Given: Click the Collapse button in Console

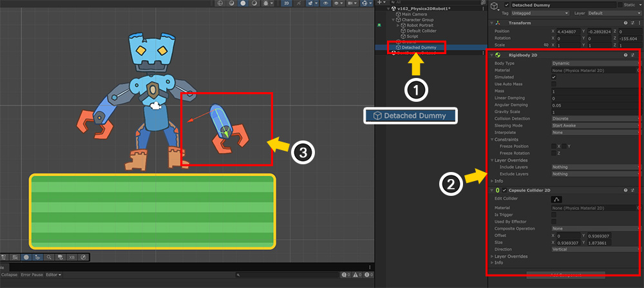Looking at the screenshot, I should pos(8,275).
